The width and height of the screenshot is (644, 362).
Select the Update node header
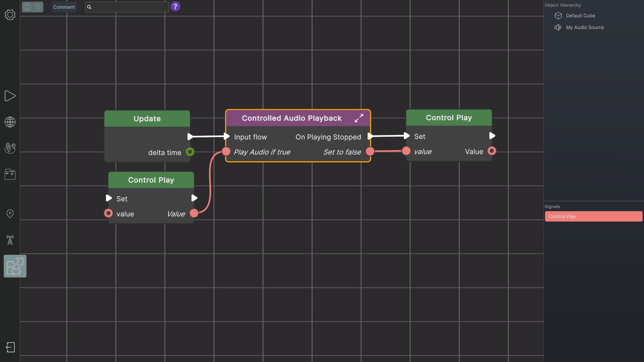click(x=147, y=119)
